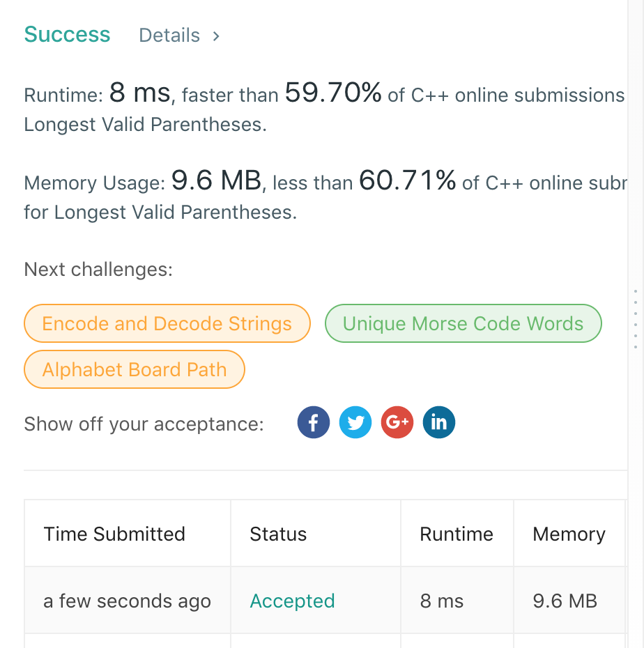Open Encode and Decode Strings challenge

(x=167, y=323)
